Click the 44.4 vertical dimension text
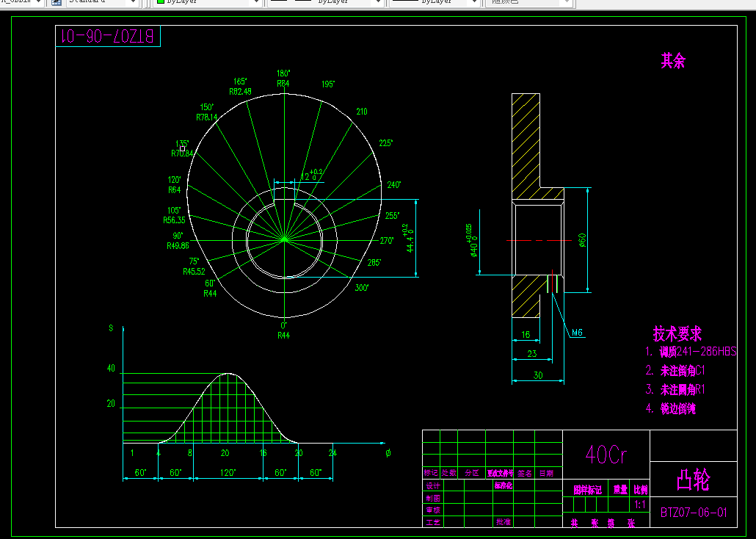Viewport: 756px width, 539px height. [409, 239]
